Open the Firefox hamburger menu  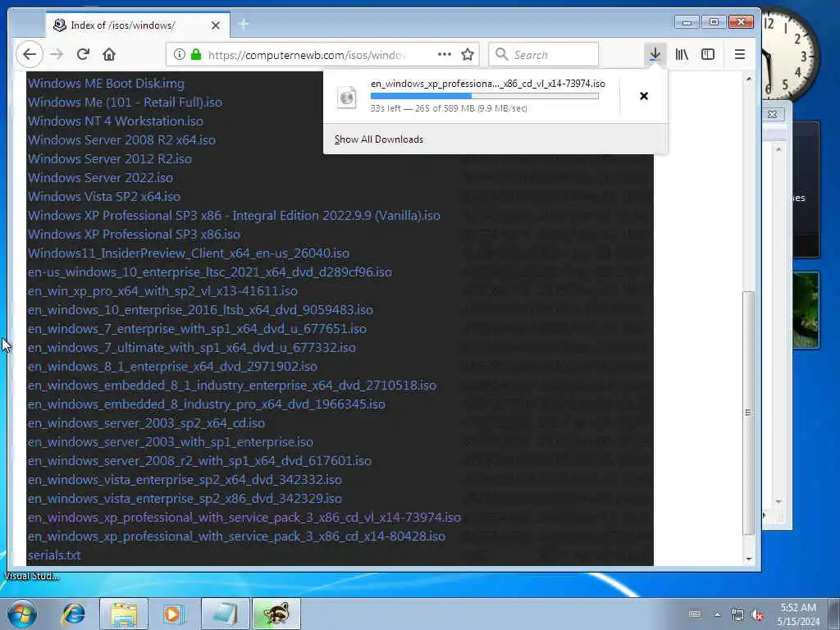740,54
